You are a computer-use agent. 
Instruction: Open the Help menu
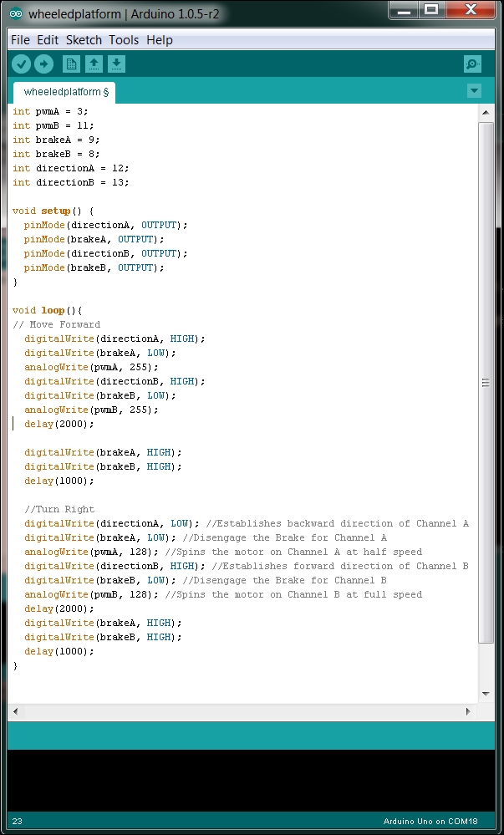160,40
